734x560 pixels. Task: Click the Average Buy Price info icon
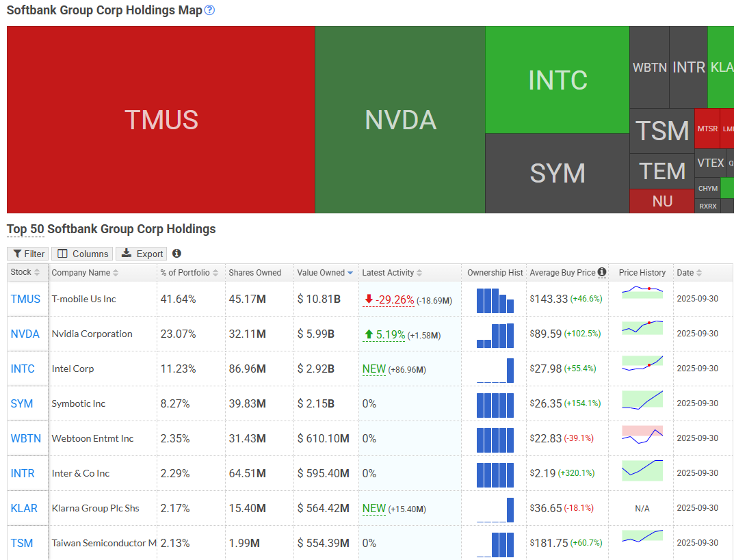[602, 272]
